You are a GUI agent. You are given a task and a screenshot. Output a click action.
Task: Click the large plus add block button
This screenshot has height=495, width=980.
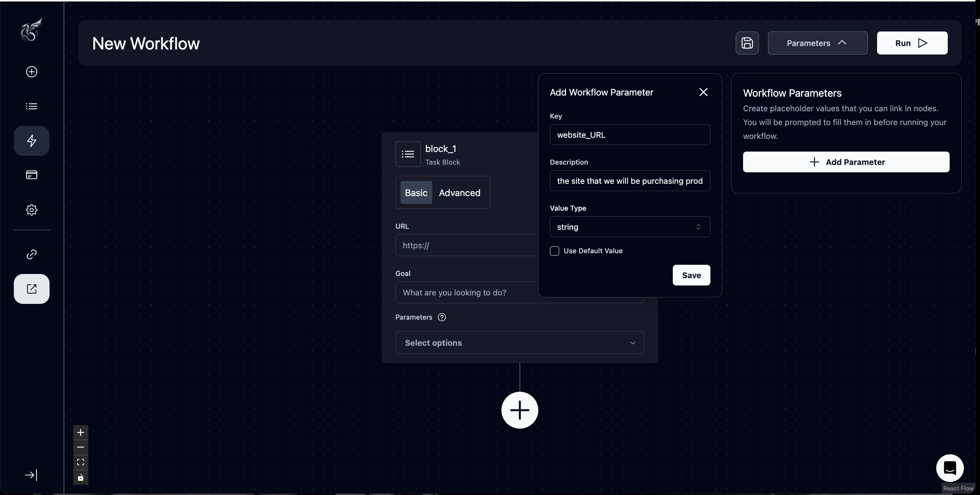click(x=520, y=410)
